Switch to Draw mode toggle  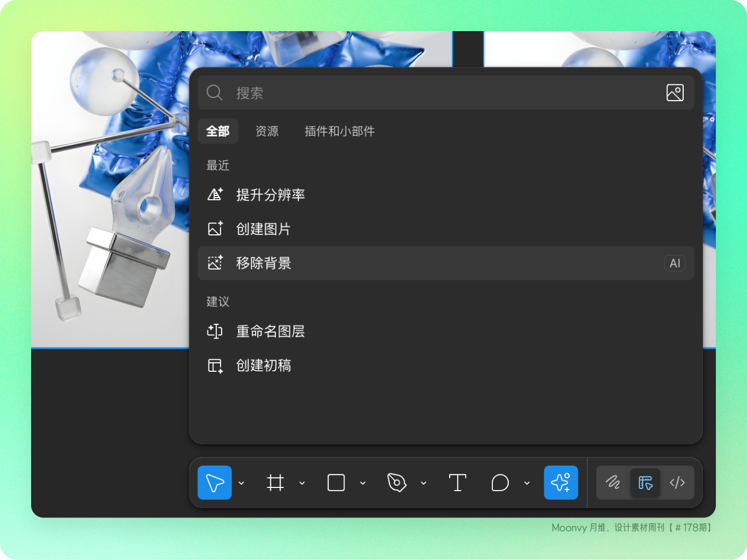coord(613,483)
